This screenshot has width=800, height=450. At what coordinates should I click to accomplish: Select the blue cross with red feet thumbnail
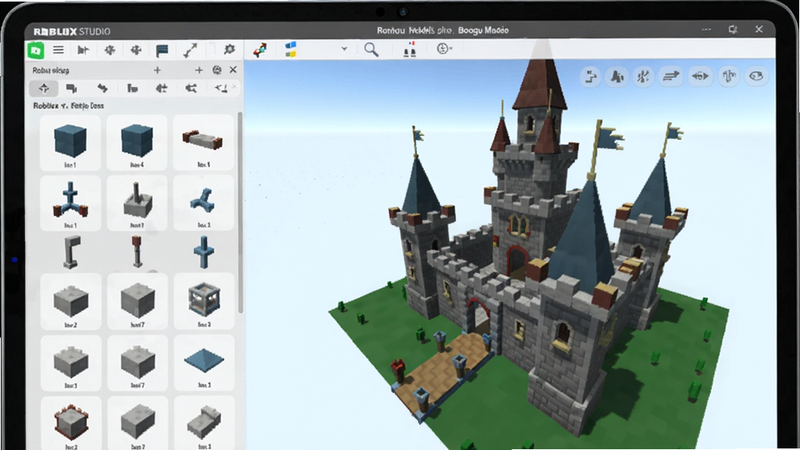(70, 203)
